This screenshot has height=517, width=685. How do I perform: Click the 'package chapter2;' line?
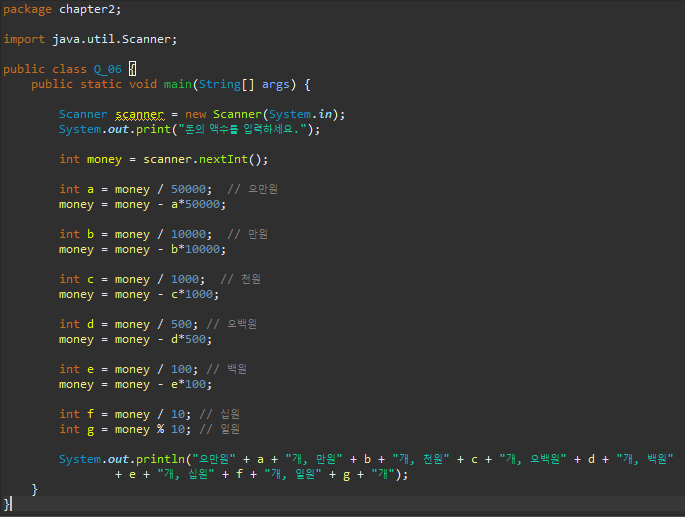click(62, 9)
